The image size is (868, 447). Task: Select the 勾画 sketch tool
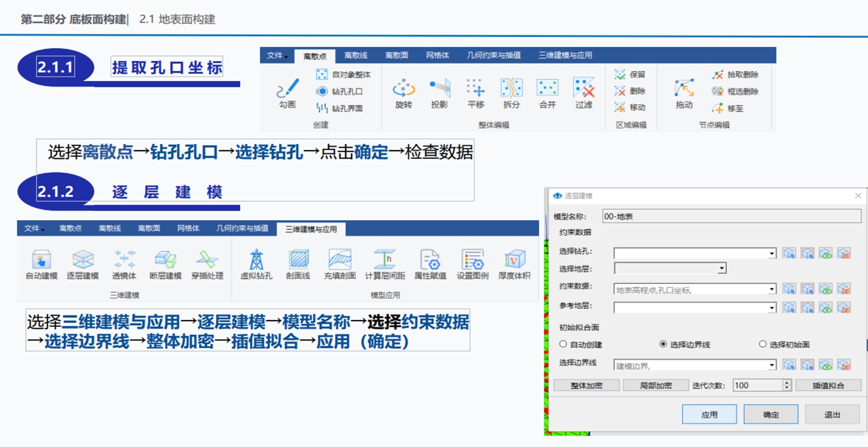coord(287,93)
